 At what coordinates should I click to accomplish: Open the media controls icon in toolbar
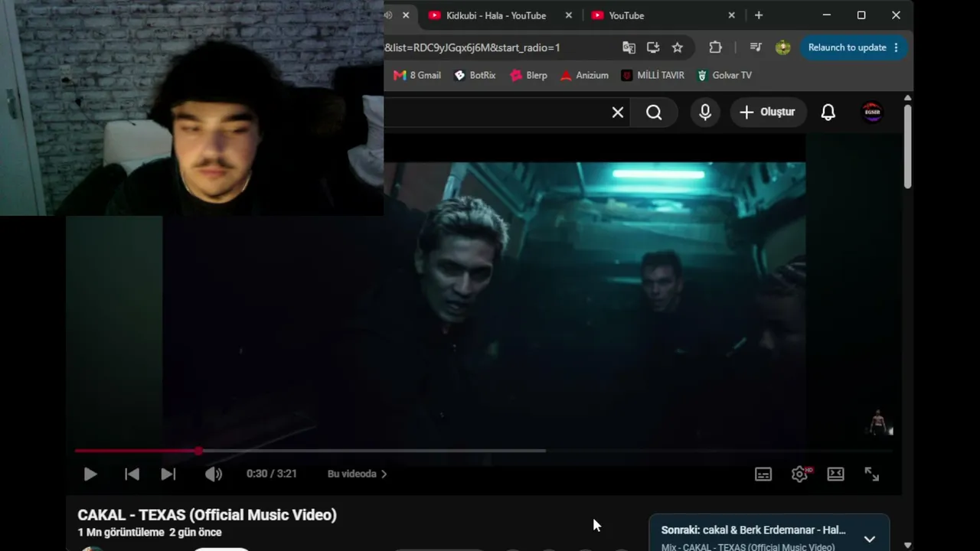[x=756, y=47]
